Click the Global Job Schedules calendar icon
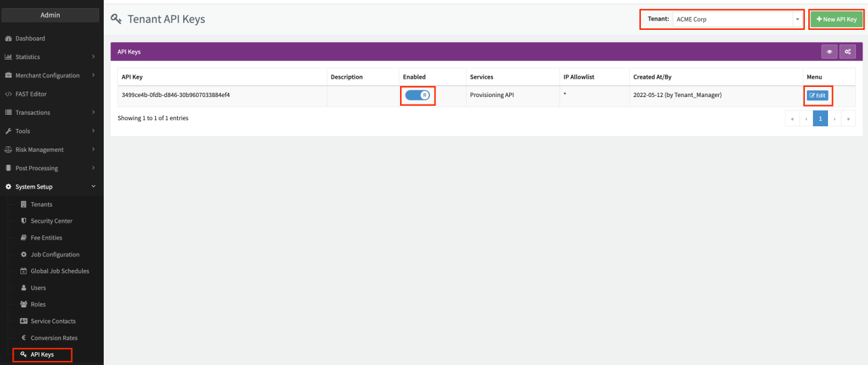The height and width of the screenshot is (365, 868). pos(24,271)
